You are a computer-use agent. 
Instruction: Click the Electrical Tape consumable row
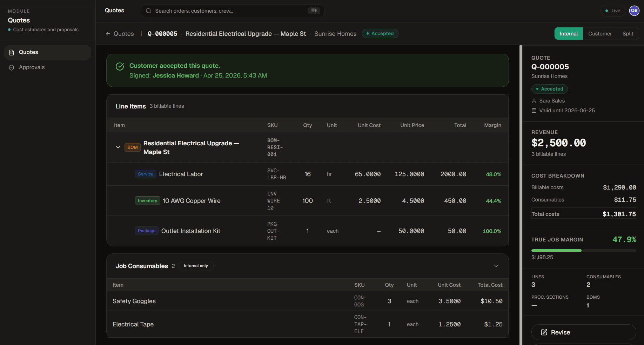308,324
